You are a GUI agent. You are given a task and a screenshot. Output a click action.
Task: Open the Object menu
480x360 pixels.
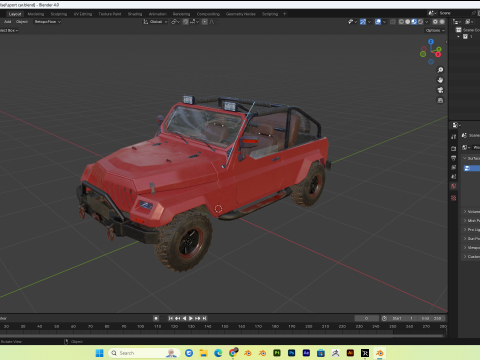(22, 22)
